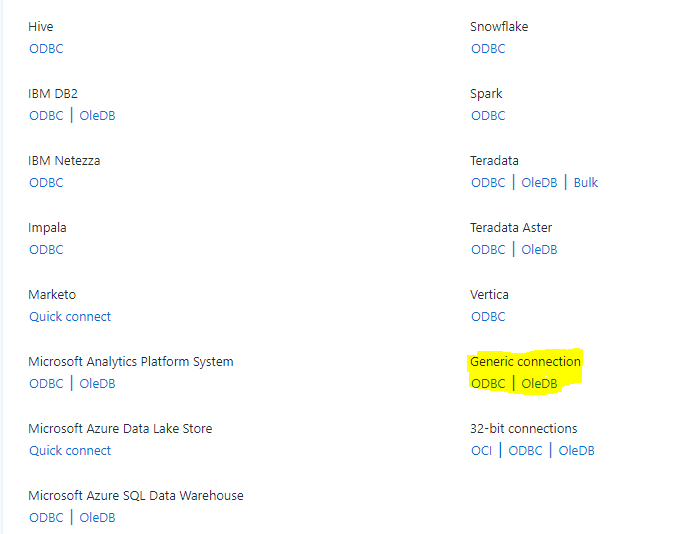Choose Teradata Bulk connection
The image size is (695, 534).
[x=586, y=183]
